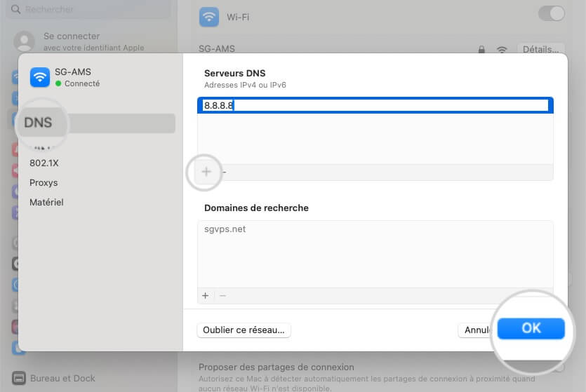Click the Domaines de recherche heading
The image size is (586, 392).
[x=256, y=208]
